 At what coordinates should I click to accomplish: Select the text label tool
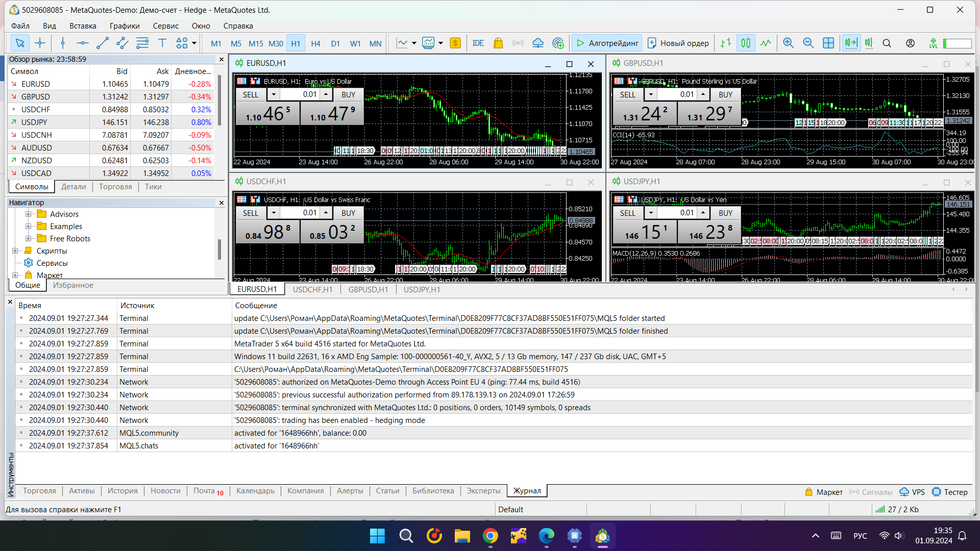pos(162,43)
